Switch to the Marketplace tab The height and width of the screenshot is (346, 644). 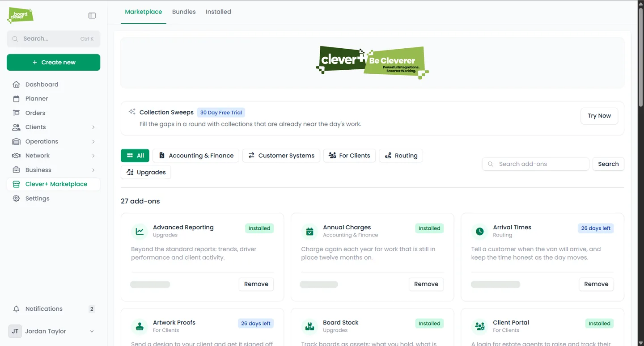(x=144, y=12)
